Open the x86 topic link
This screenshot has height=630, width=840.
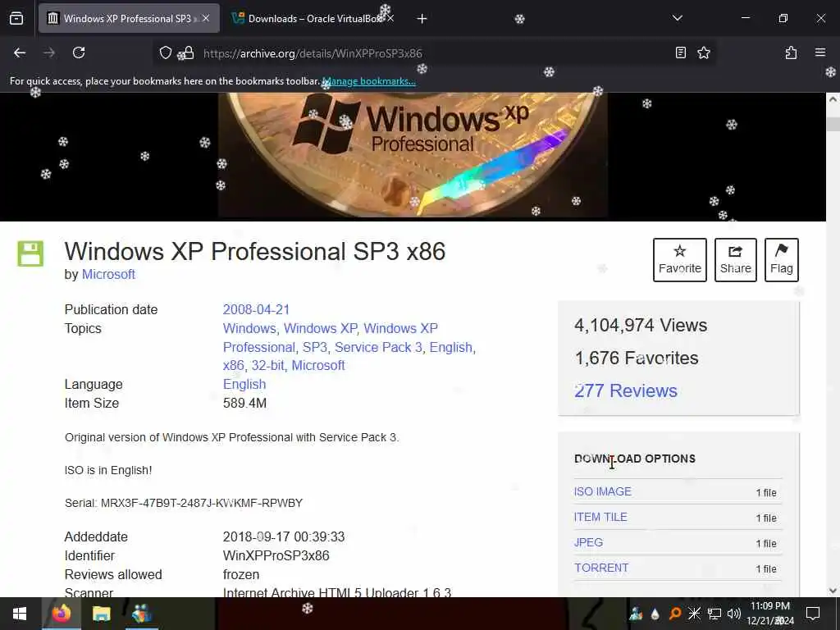coord(234,365)
